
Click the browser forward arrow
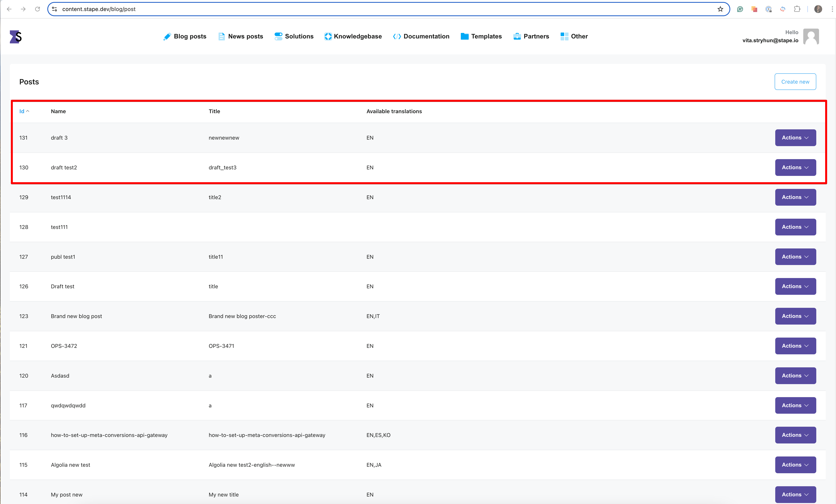[23, 9]
